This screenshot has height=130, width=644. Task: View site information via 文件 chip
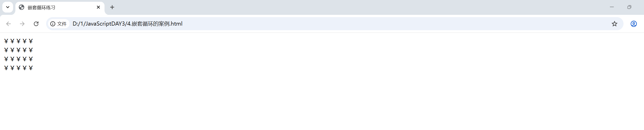[59, 24]
